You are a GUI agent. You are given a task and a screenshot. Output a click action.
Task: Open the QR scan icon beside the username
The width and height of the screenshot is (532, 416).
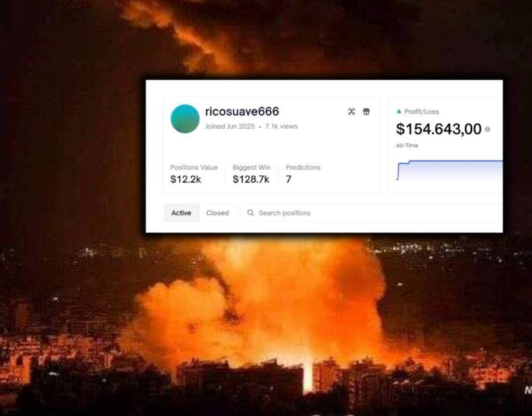352,111
